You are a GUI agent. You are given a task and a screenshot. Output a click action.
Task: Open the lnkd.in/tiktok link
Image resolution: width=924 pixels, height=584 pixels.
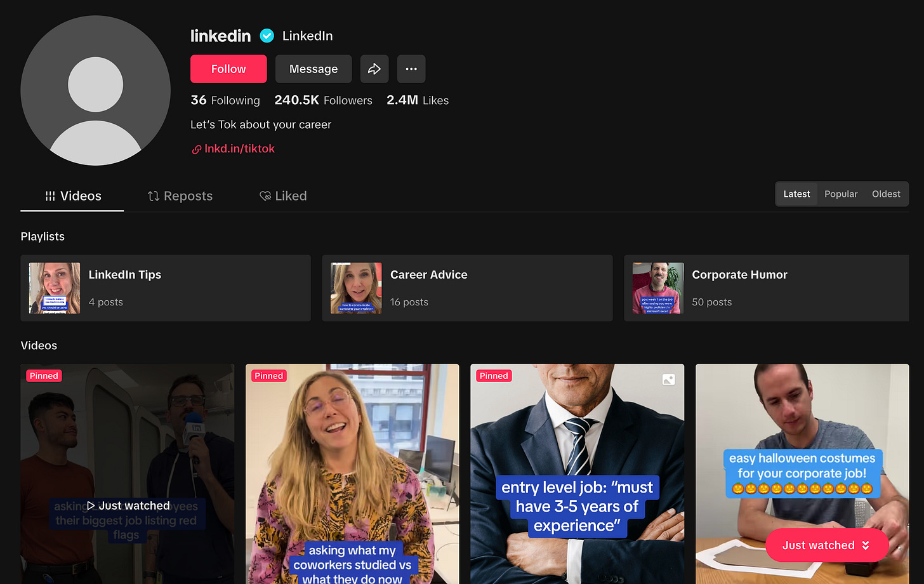pos(239,149)
